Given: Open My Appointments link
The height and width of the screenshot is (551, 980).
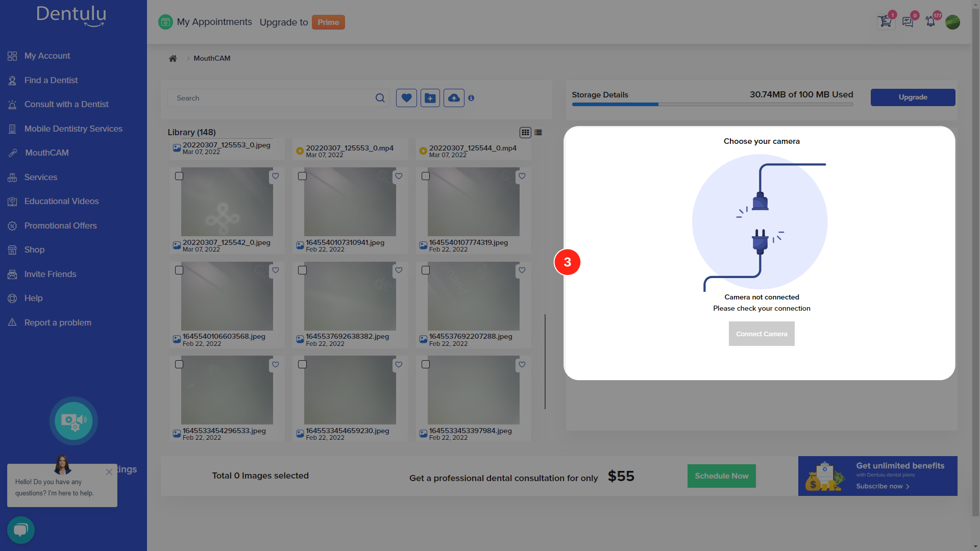Looking at the screenshot, I should tap(214, 22).
